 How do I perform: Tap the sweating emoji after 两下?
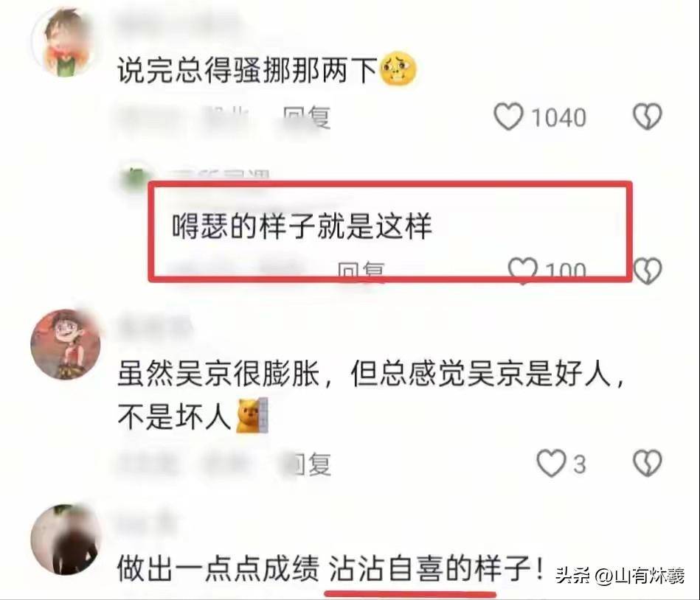[398, 69]
